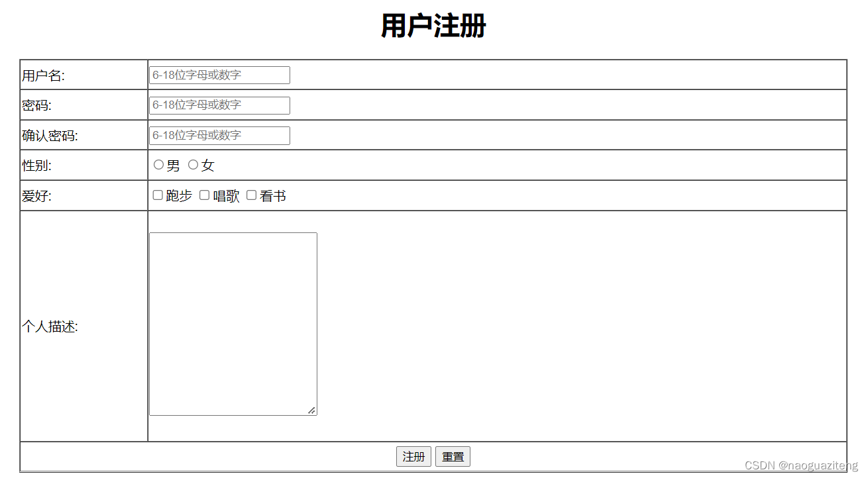Viewport: 868px width, 478px height.
Task: Click the 重置 reset button
Action: (x=453, y=457)
